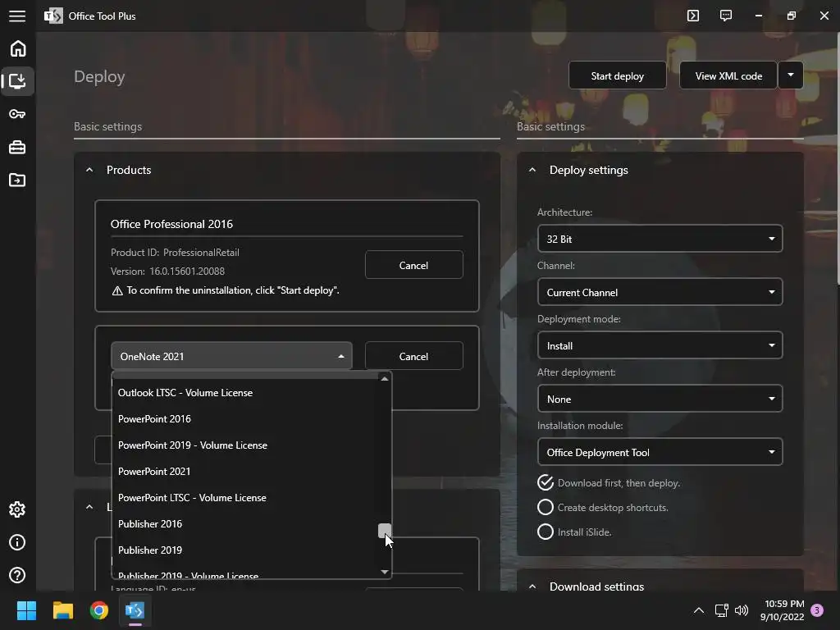Open the After deployment None dropdown
Screen dimensions: 840x630
point(660,399)
